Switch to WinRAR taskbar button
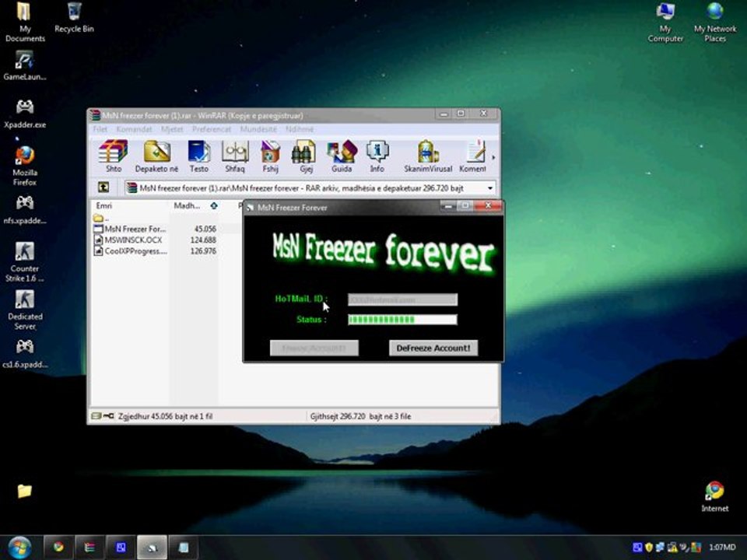 [89, 547]
